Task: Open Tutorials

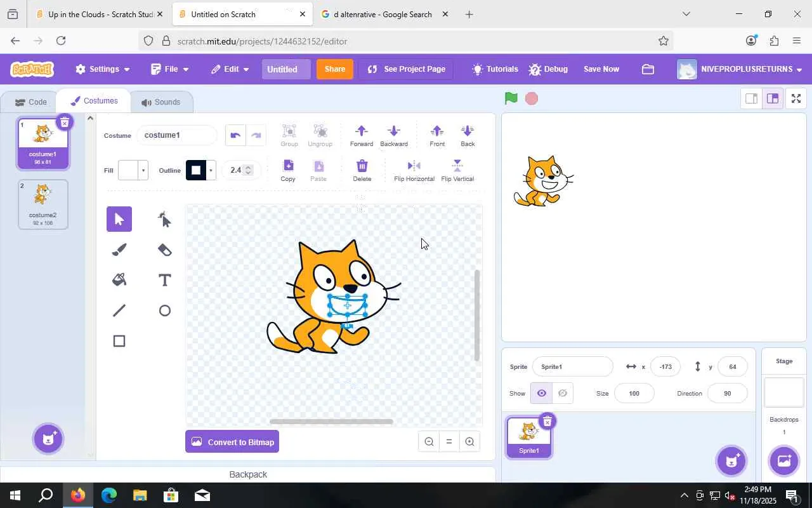Action: 495,69
